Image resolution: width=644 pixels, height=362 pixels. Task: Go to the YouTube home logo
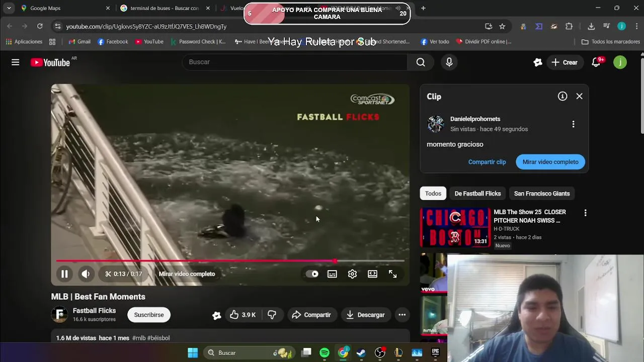tap(50, 62)
